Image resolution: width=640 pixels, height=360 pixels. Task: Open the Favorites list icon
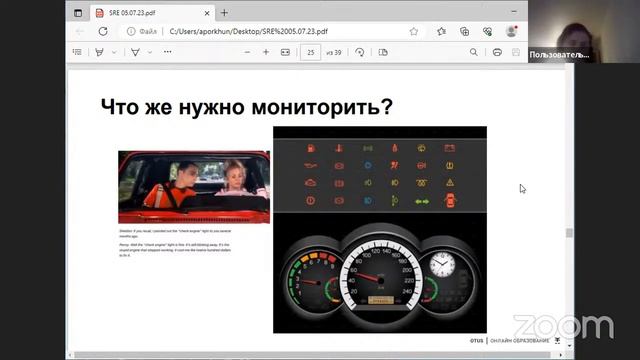click(x=441, y=31)
